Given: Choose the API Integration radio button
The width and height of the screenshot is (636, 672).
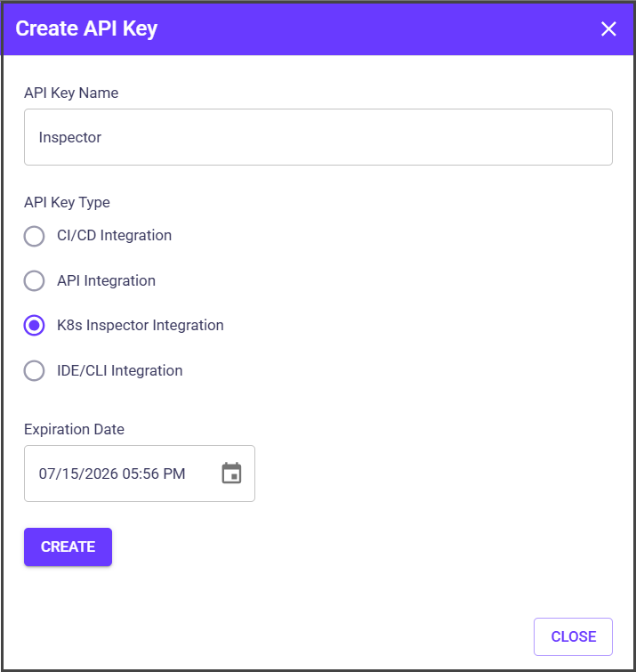Looking at the screenshot, I should click(34, 280).
